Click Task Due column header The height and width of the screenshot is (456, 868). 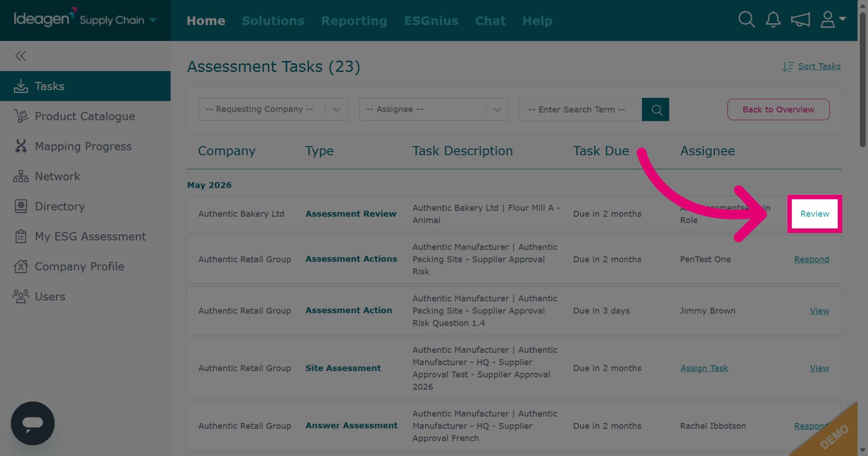tap(601, 151)
